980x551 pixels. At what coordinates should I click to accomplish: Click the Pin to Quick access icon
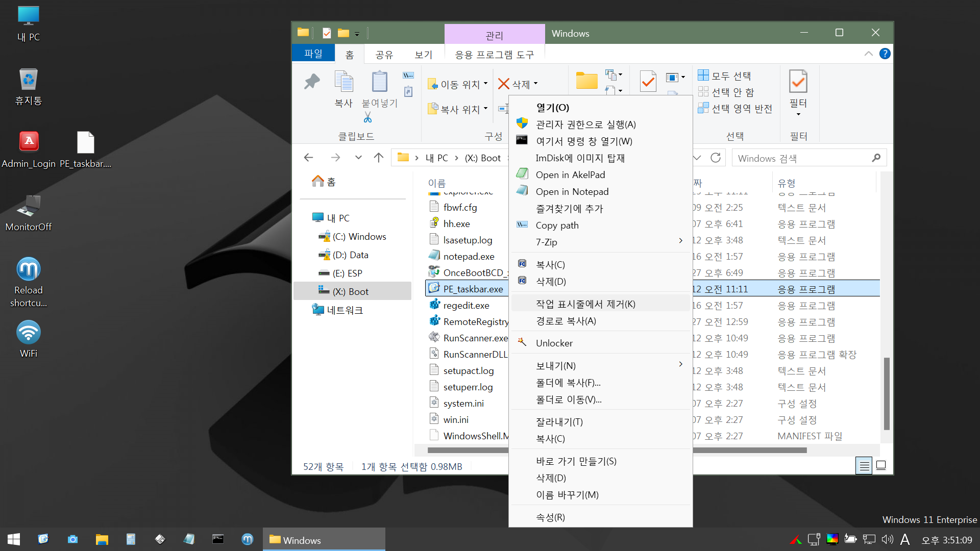click(x=312, y=82)
